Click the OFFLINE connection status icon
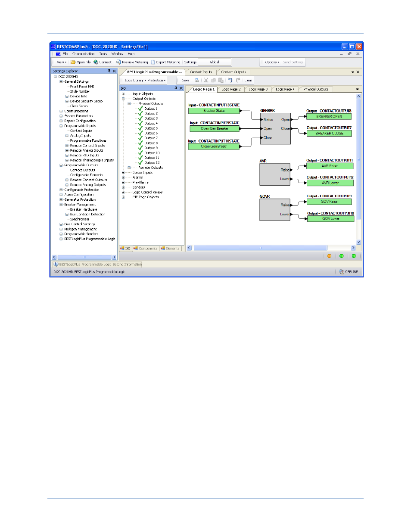The image size is (411, 532). [x=341, y=272]
